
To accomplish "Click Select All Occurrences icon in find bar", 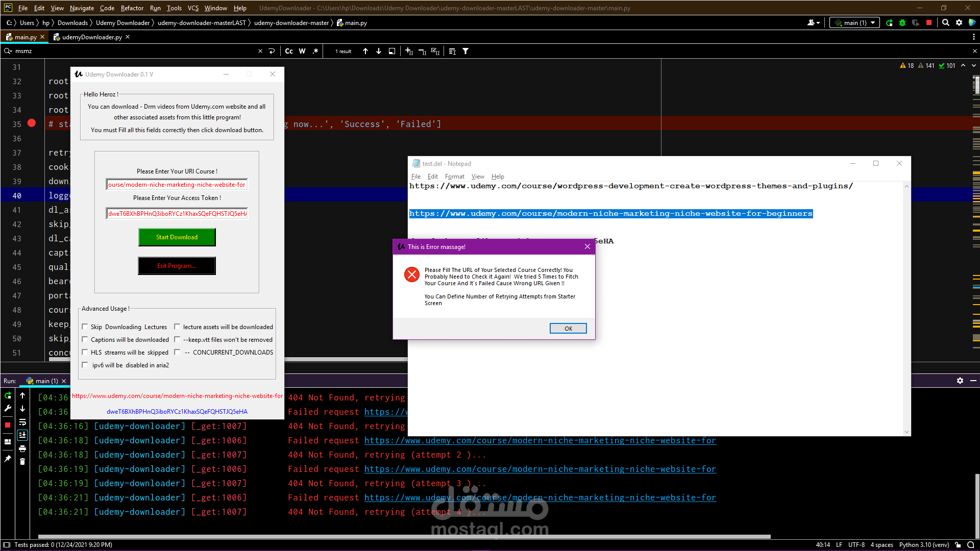I will (x=435, y=51).
